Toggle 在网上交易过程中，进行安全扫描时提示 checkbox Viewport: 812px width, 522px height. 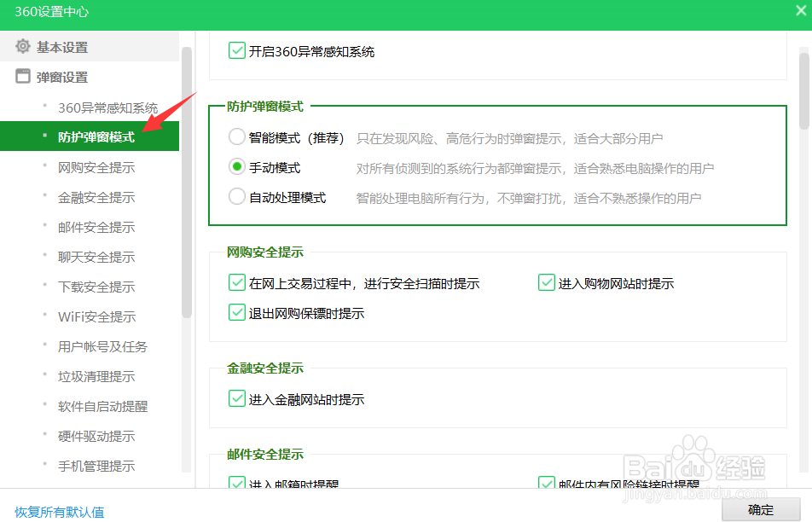click(x=236, y=283)
